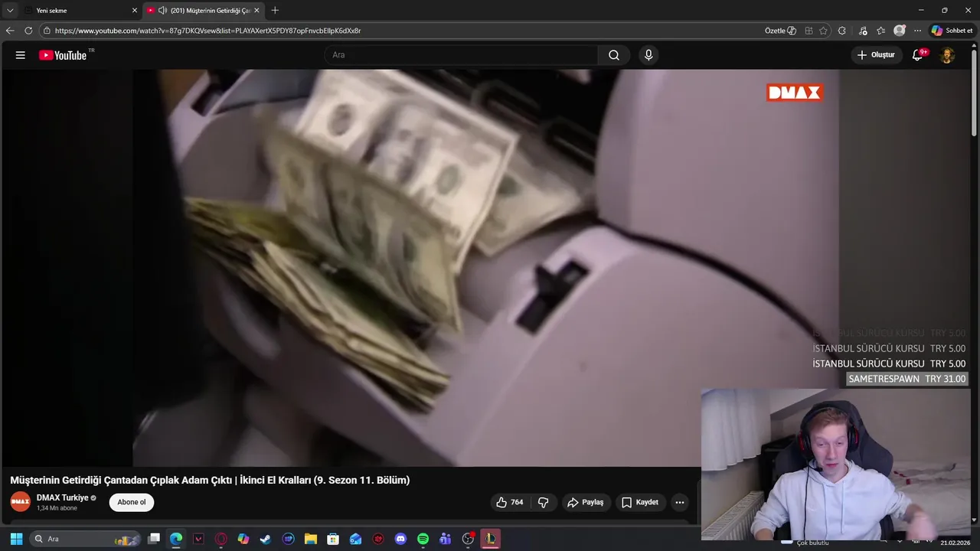Close the YouTube video tab
This screenshot has height=551, width=980.
pos(256,11)
